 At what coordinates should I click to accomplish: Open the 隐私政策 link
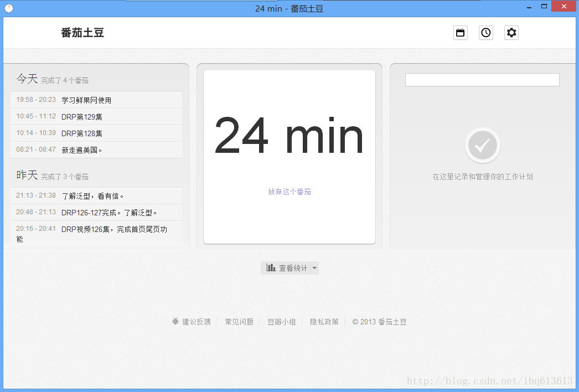point(324,322)
